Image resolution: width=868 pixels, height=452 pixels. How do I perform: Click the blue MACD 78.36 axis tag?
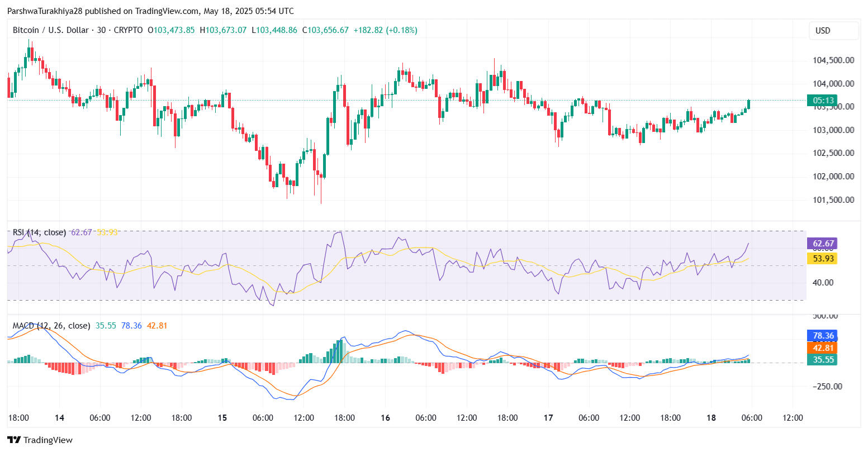coord(823,336)
